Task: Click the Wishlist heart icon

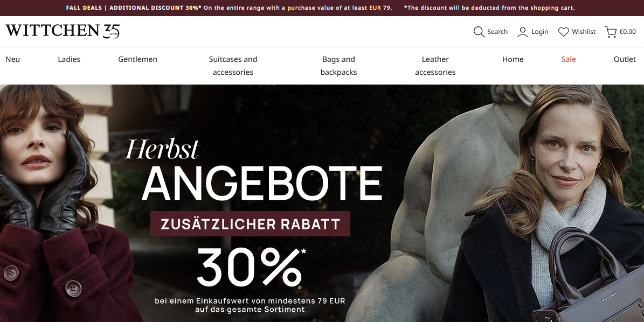Action: click(564, 32)
